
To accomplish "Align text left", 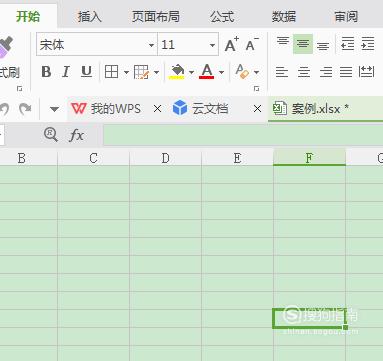I will click(x=282, y=72).
